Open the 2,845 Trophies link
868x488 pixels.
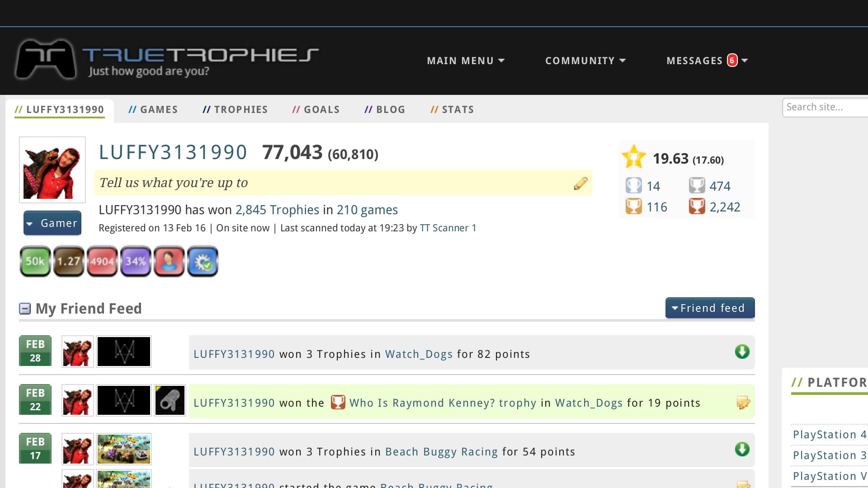click(x=277, y=210)
